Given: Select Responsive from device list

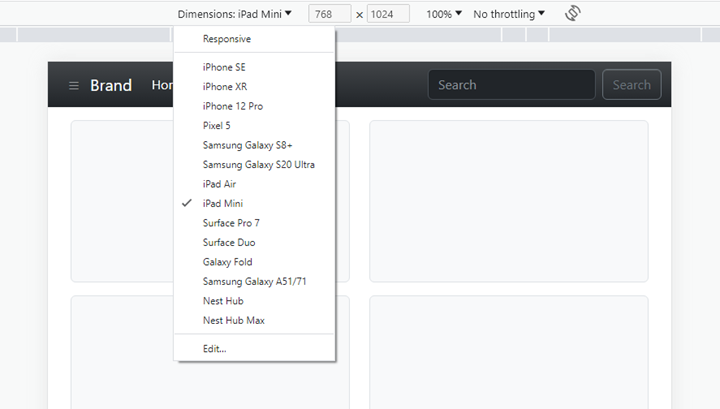Looking at the screenshot, I should (x=254, y=39).
